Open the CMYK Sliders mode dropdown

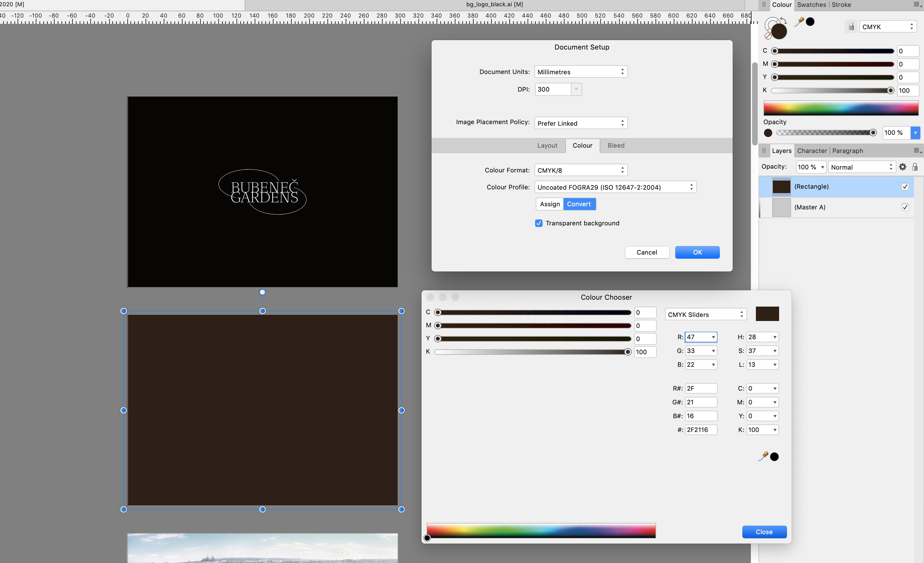point(706,314)
